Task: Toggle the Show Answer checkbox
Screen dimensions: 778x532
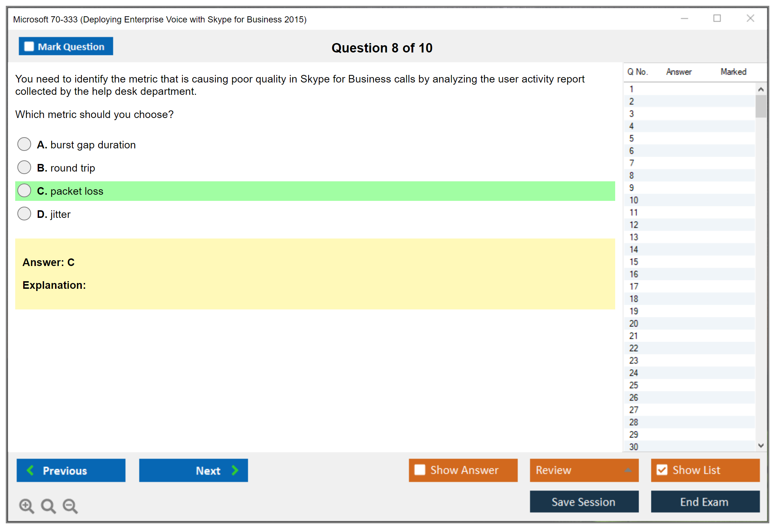Action: click(420, 470)
